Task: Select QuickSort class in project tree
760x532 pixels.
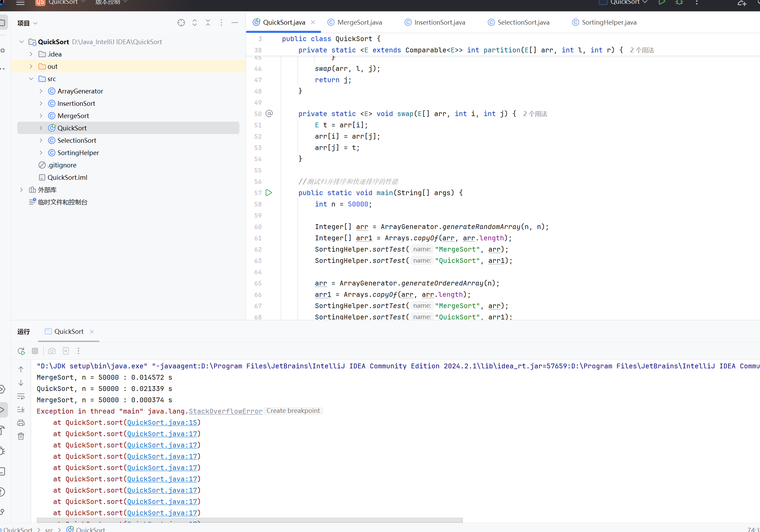Action: 128,128
